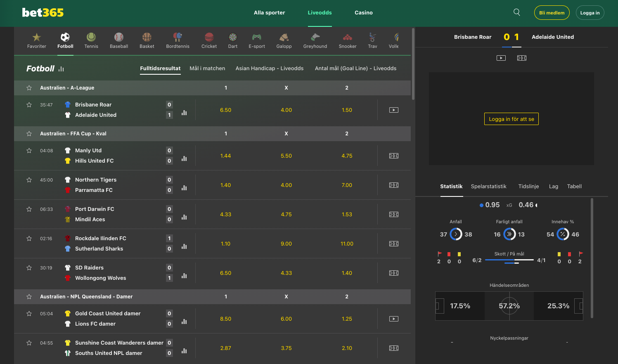Click the Logga in button
The image size is (618, 364).
pos(590,12)
